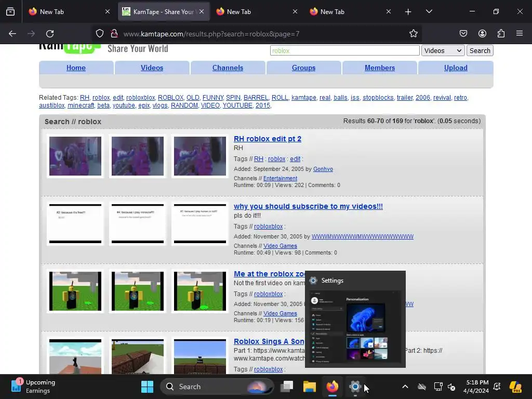532x399 pixels.
Task: Open Upcoming Earnings widget on taskbar
Action: pos(33,387)
